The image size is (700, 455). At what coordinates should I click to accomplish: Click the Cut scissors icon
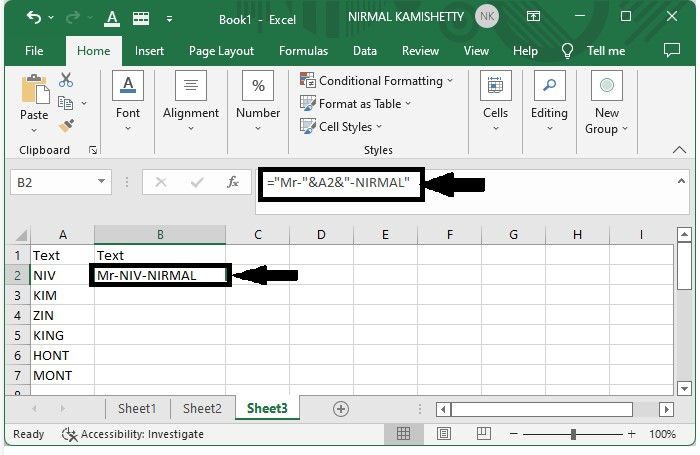(x=66, y=80)
